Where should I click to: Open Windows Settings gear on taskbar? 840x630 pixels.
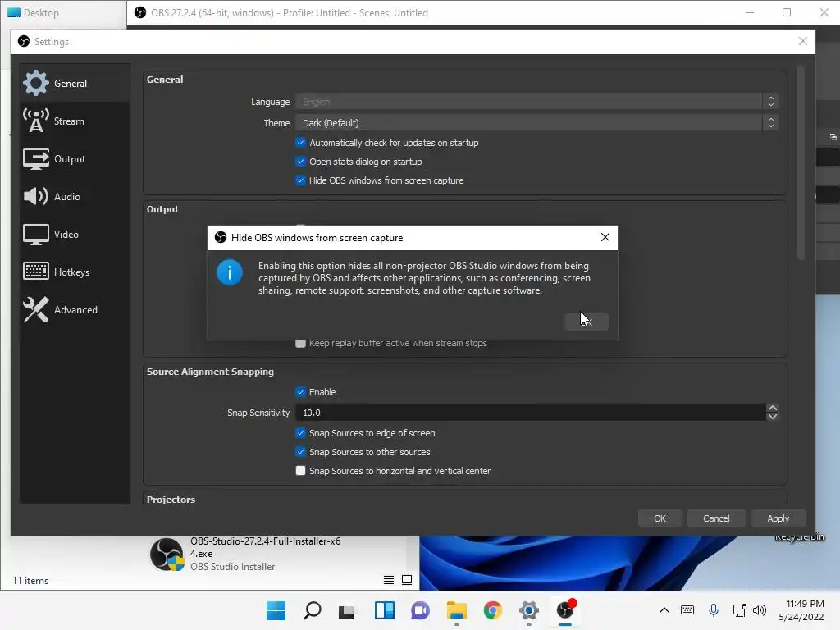click(529, 610)
